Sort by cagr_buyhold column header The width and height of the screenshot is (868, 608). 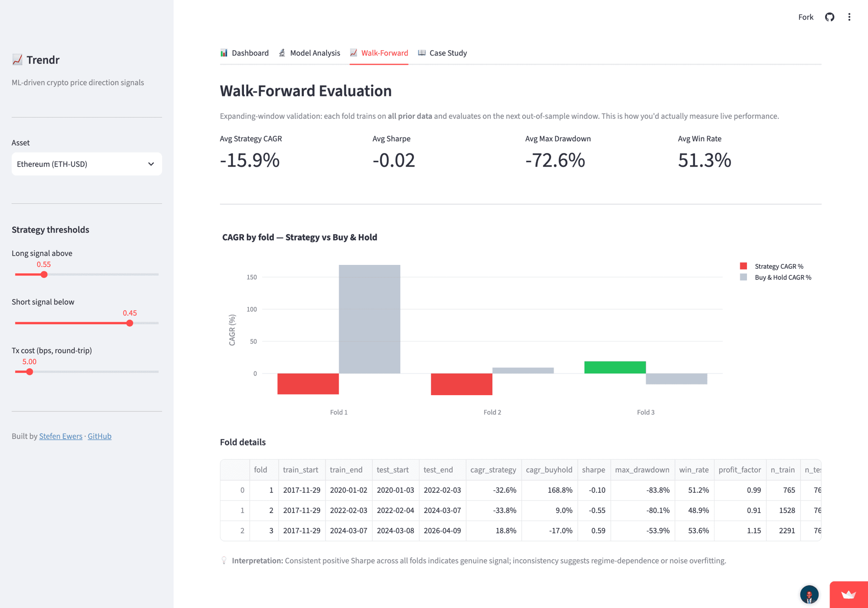549,470
